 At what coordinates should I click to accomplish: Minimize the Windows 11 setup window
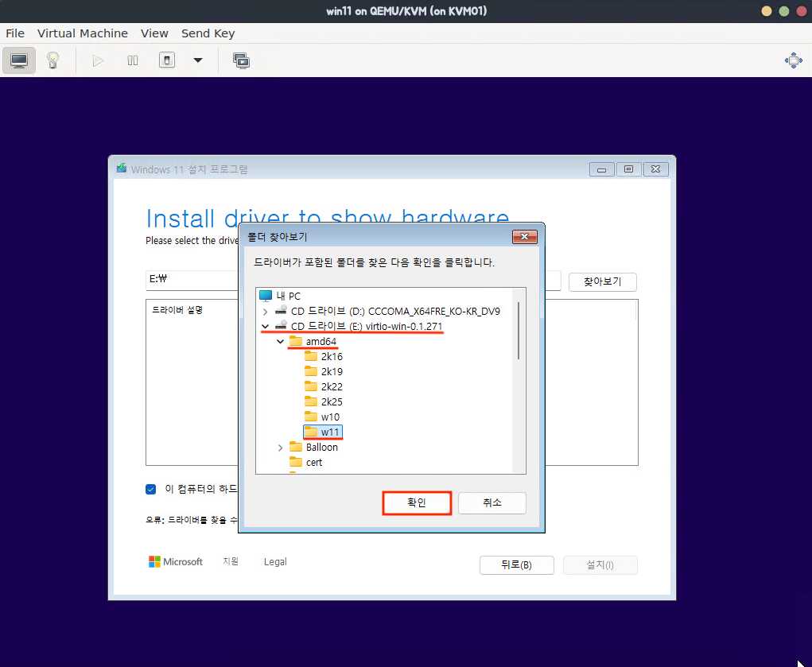click(602, 169)
